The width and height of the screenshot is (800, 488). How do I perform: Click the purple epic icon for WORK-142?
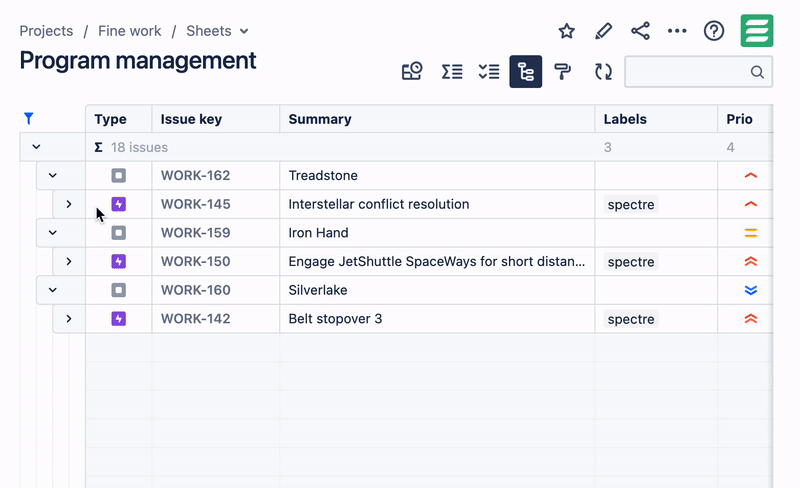pyautogui.click(x=118, y=319)
